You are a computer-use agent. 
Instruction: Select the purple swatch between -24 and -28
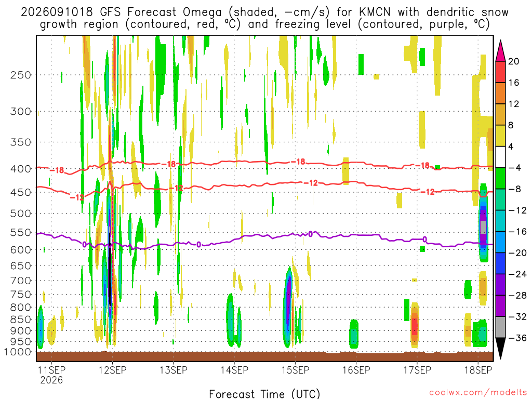pos(500,285)
